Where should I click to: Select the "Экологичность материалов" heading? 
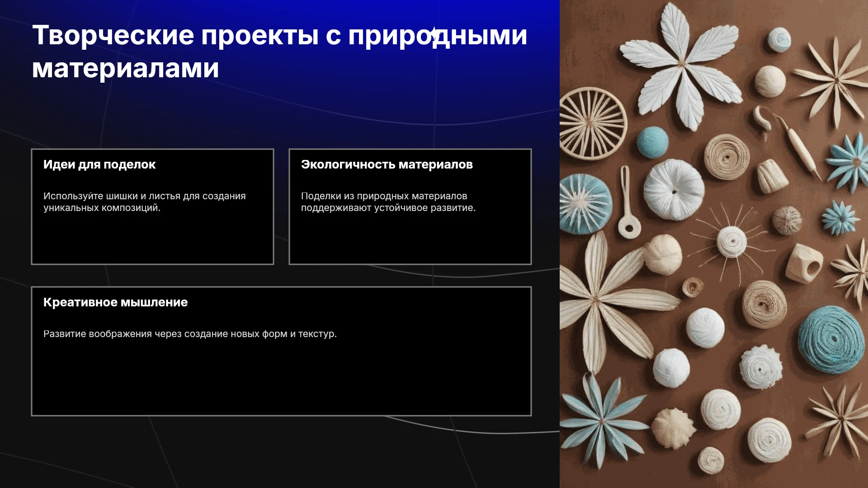[387, 164]
